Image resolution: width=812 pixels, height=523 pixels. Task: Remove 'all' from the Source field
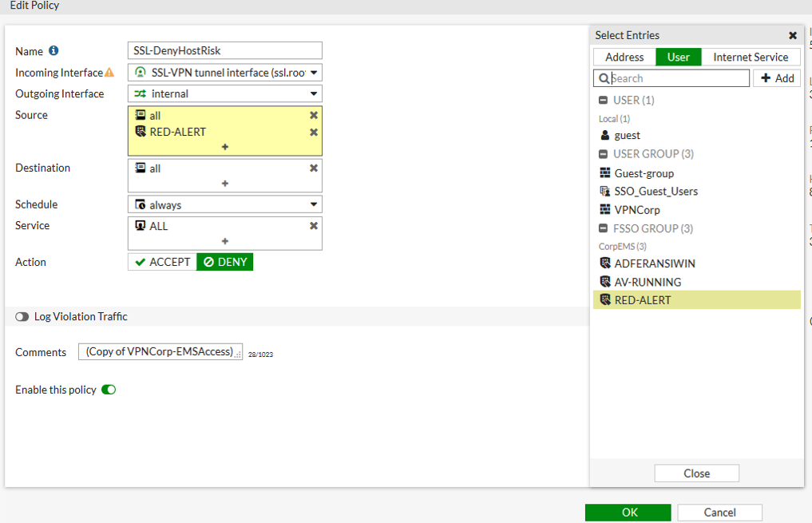click(313, 116)
